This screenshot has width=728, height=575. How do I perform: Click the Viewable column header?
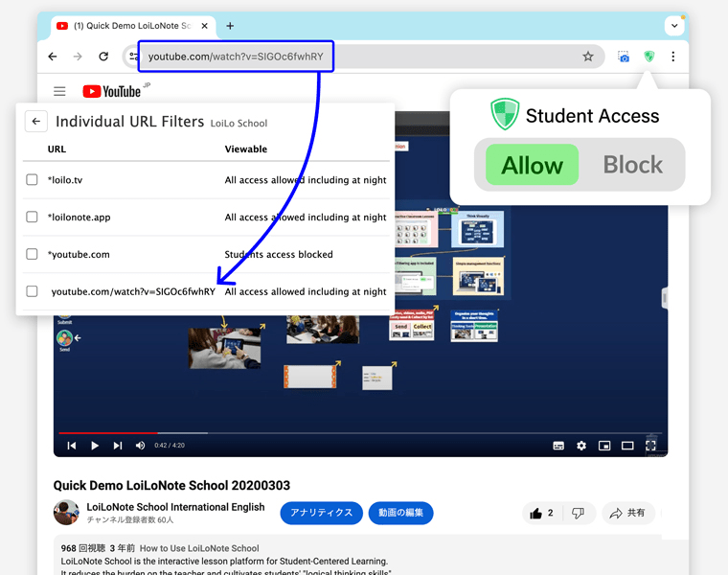[x=246, y=149]
